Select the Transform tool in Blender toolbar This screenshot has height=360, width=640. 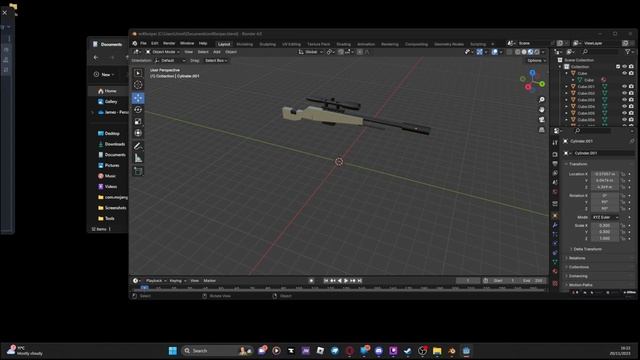pyautogui.click(x=138, y=133)
